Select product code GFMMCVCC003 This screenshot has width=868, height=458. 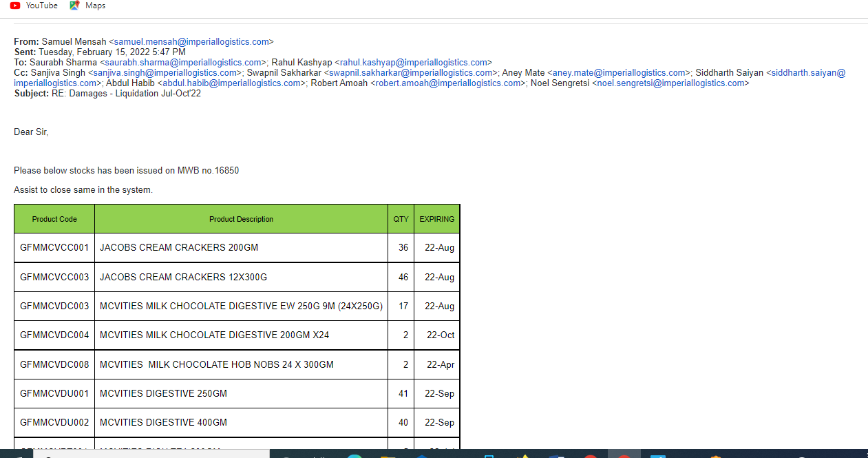(54, 278)
